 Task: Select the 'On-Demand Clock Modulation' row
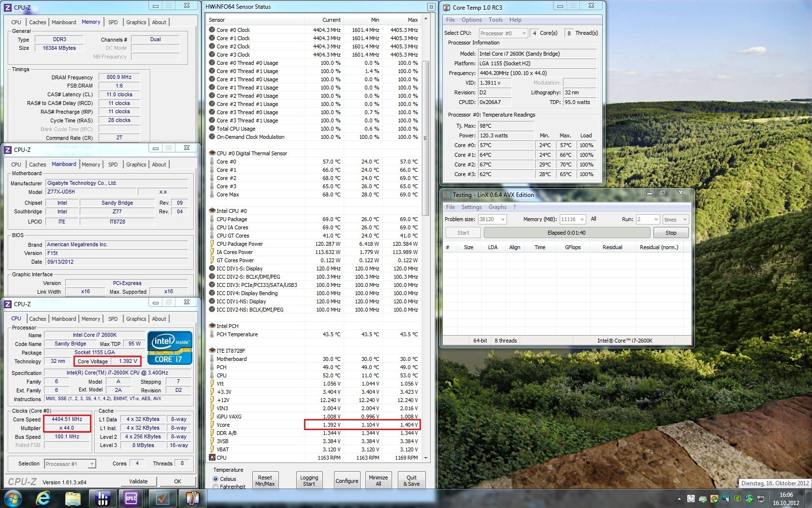314,137
